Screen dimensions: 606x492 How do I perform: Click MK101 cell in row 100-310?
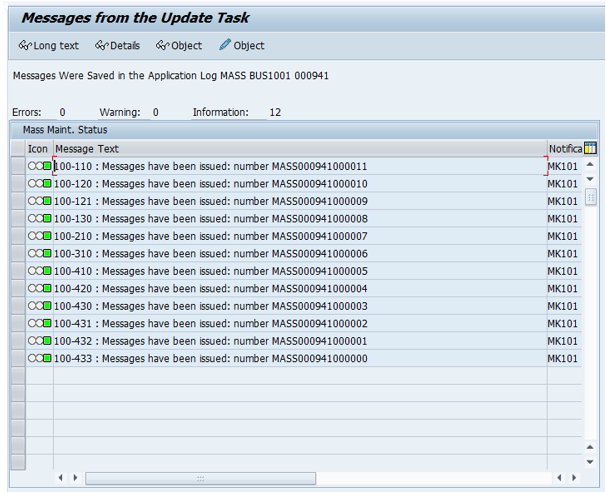(562, 254)
